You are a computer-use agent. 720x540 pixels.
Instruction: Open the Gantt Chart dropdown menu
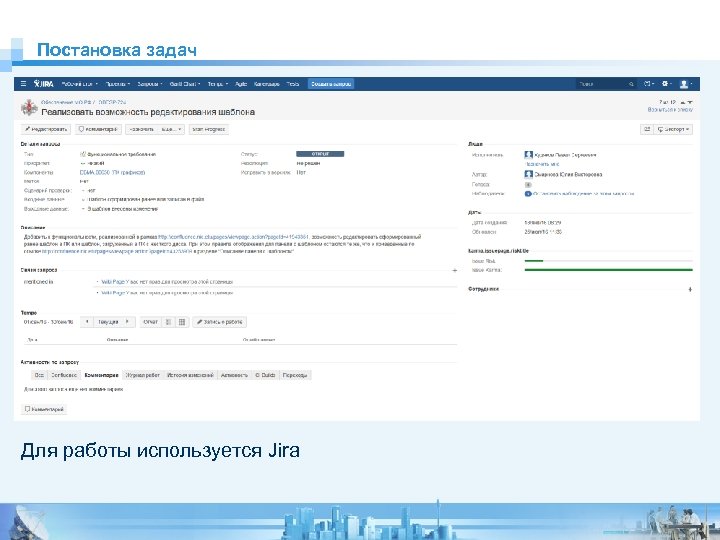pyautogui.click(x=185, y=84)
